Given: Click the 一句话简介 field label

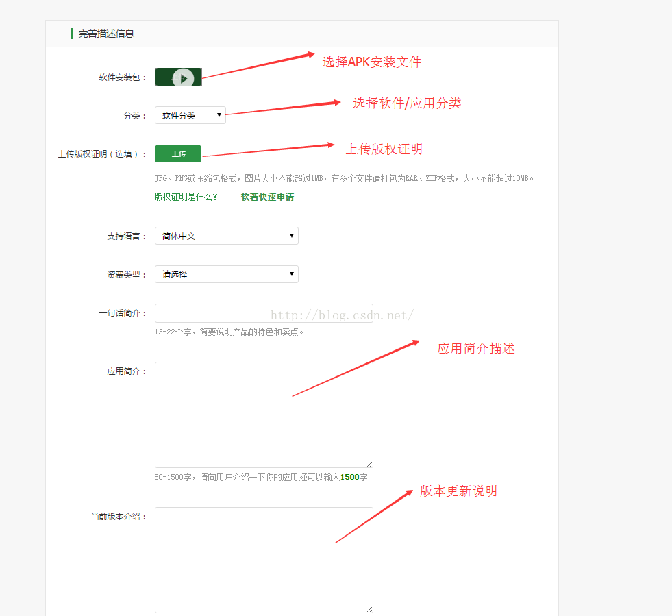Looking at the screenshot, I should click(122, 313).
